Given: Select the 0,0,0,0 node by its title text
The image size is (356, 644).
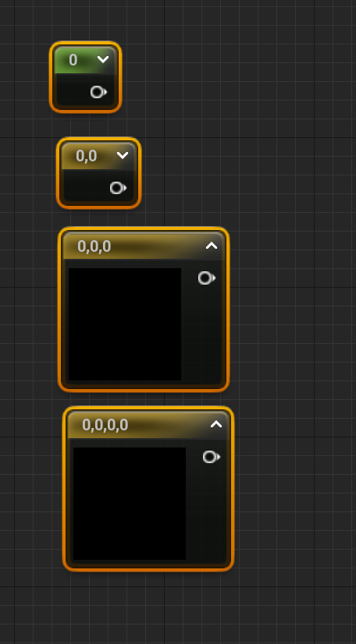Looking at the screenshot, I should pyautogui.click(x=105, y=425).
